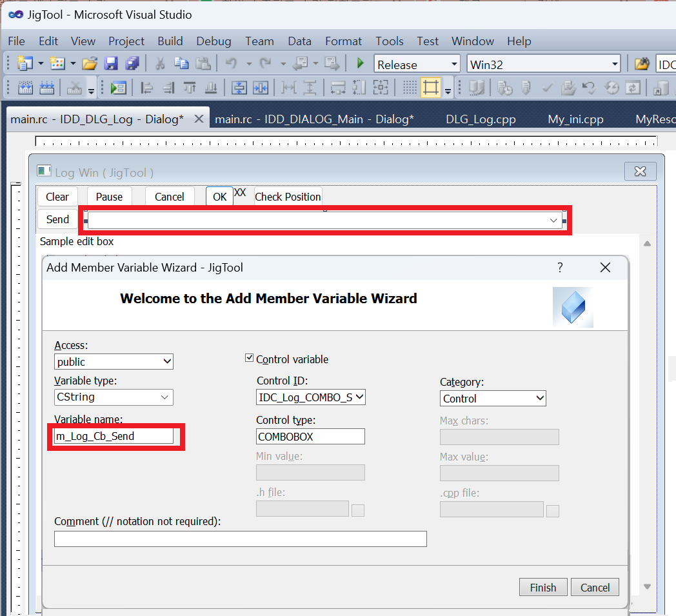Click the Navigate Backward icon
This screenshot has height=616, width=676.
pos(300,64)
